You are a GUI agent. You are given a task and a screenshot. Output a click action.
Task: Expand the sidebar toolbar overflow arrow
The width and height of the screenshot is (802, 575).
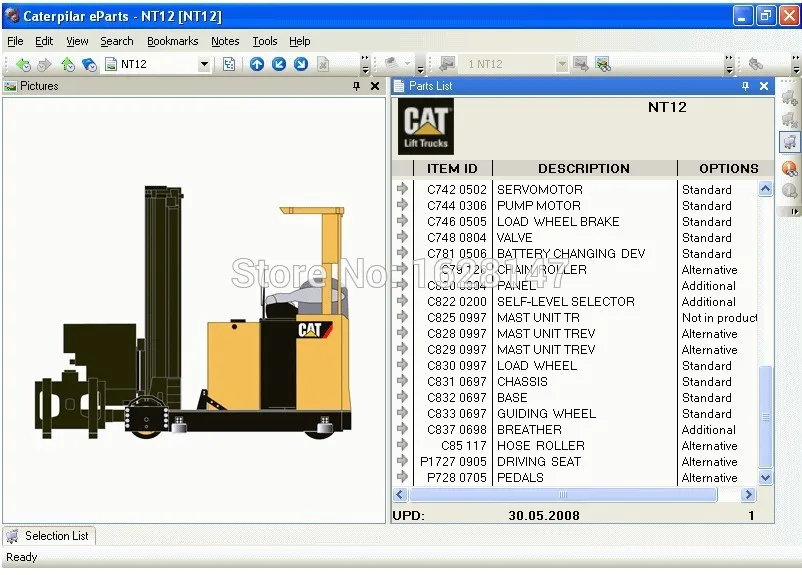pos(794,211)
